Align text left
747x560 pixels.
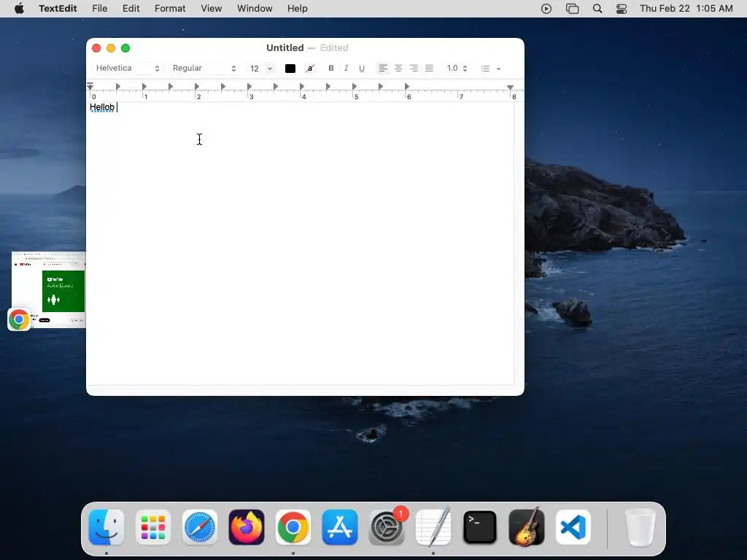pos(382,68)
